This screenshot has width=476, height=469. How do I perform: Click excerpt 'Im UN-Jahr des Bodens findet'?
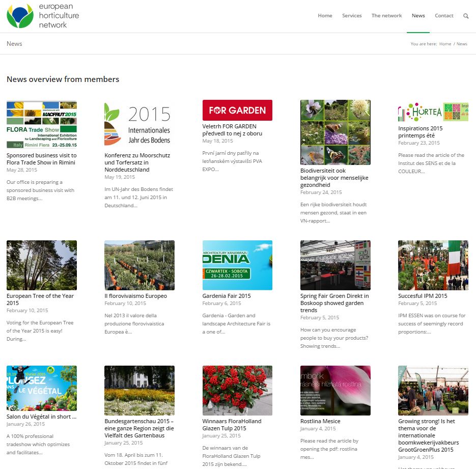(x=139, y=197)
